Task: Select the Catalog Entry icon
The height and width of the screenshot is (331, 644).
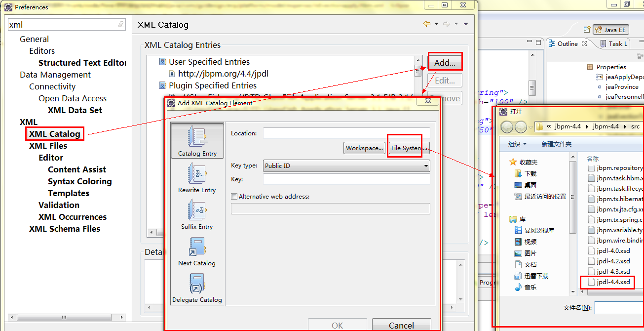Action: 197,137
